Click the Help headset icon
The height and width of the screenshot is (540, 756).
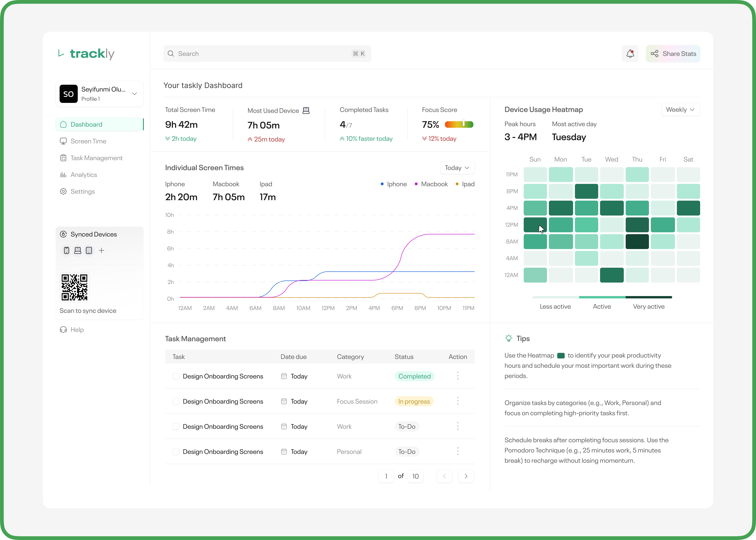tap(63, 330)
